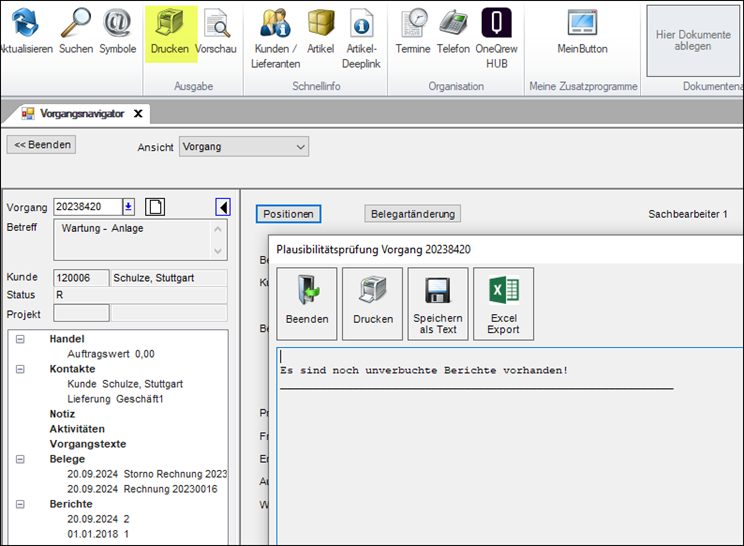Select report 20.09.2024 2 entry
The height and width of the screenshot is (546, 744).
coord(98,519)
